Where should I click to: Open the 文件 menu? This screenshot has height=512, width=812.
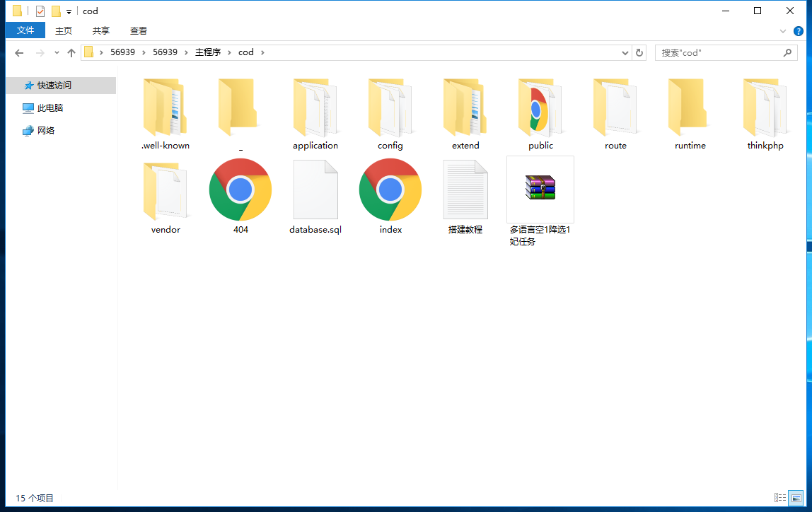pyautogui.click(x=25, y=30)
